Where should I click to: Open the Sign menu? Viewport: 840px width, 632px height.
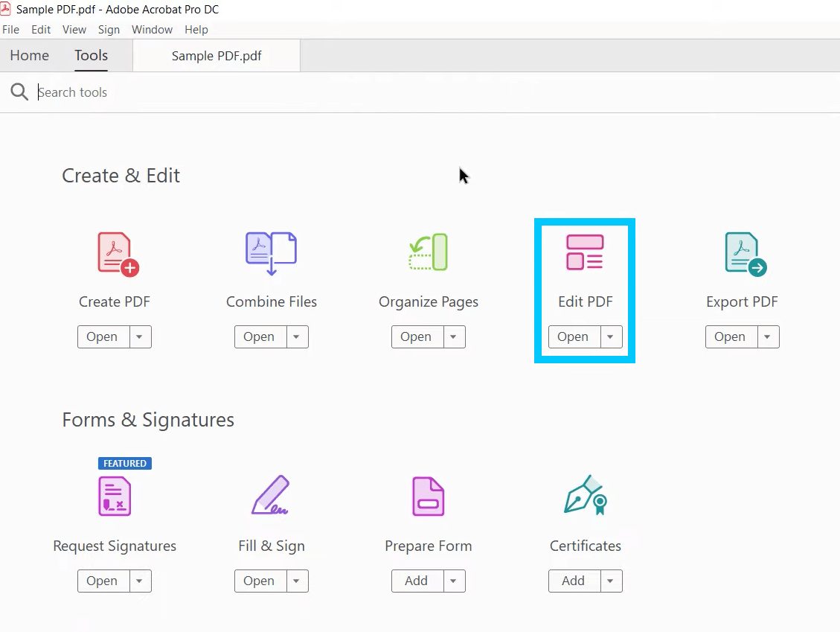point(109,30)
